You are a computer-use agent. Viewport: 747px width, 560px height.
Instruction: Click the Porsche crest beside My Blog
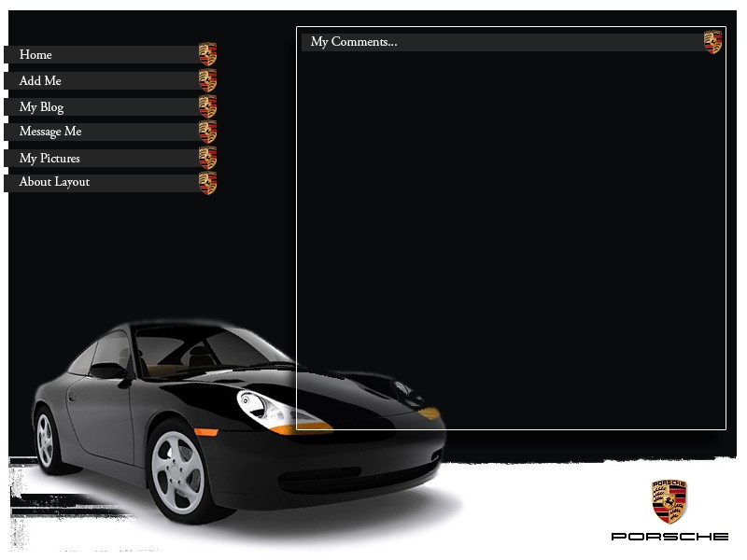(207, 106)
